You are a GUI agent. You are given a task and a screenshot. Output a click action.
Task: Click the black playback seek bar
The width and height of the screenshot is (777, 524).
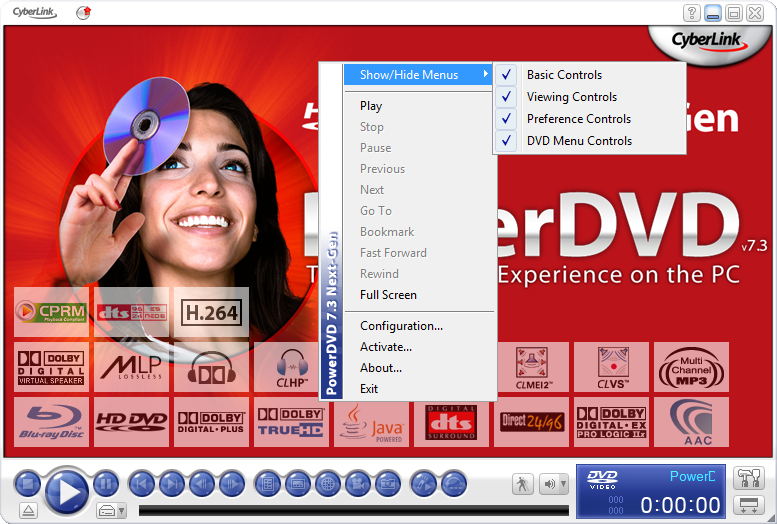[x=353, y=510]
